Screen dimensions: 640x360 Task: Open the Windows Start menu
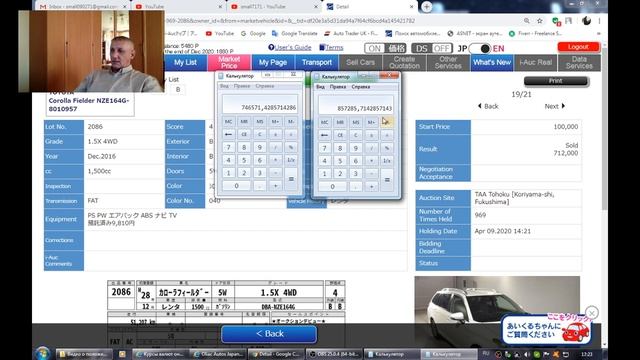[42, 354]
